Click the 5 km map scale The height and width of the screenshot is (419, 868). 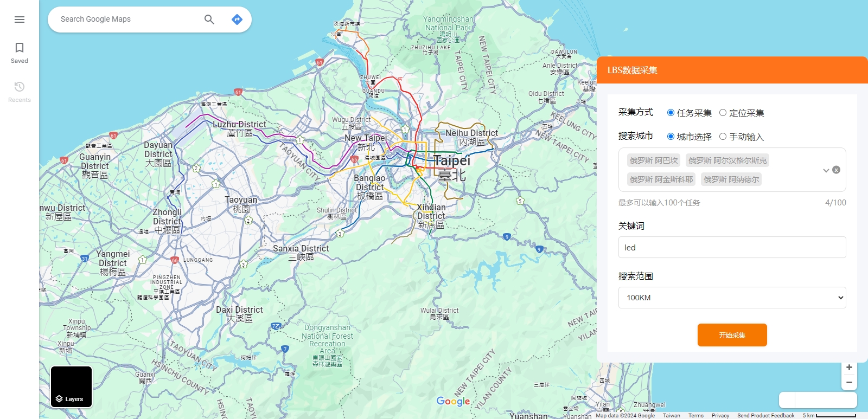click(829, 416)
